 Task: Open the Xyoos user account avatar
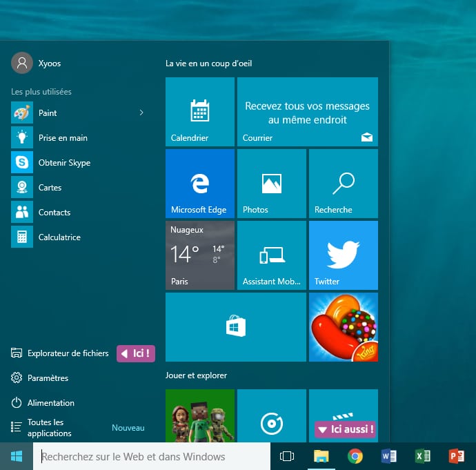[x=22, y=63]
